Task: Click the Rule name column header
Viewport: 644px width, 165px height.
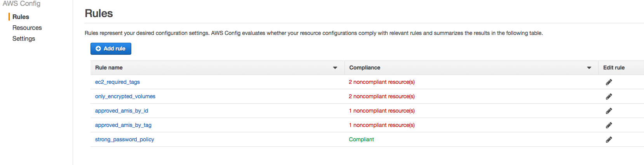Action: tap(109, 68)
